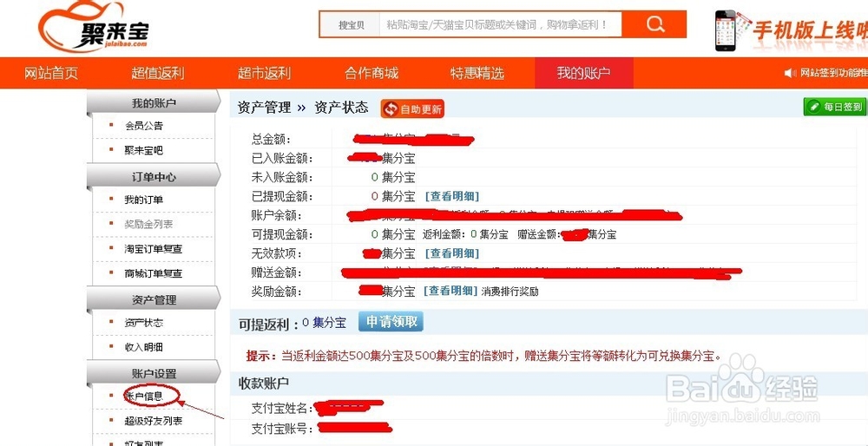Viewport: 868px width, 446px height.
Task: Open 资产状态 in sidebar
Action: tap(144, 323)
